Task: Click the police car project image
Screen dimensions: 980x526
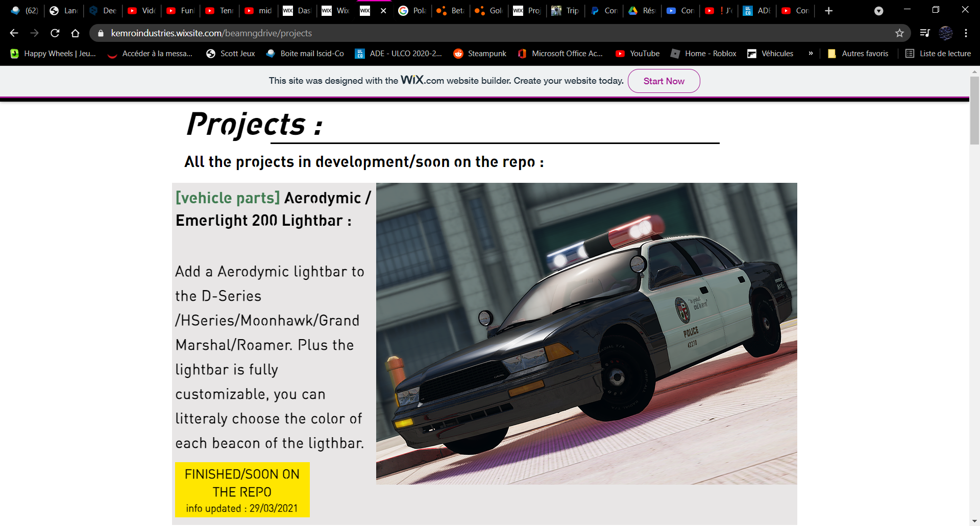Action: [586, 333]
